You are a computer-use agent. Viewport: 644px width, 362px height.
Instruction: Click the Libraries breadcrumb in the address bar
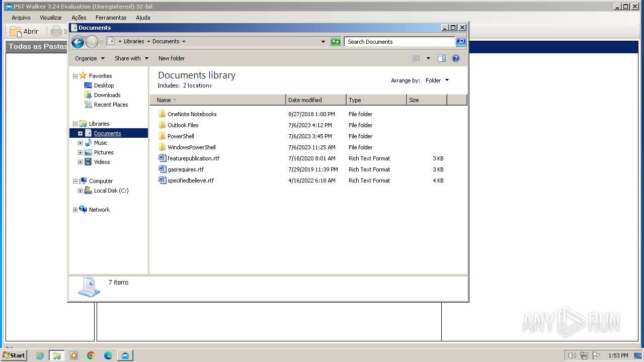[134, 42]
